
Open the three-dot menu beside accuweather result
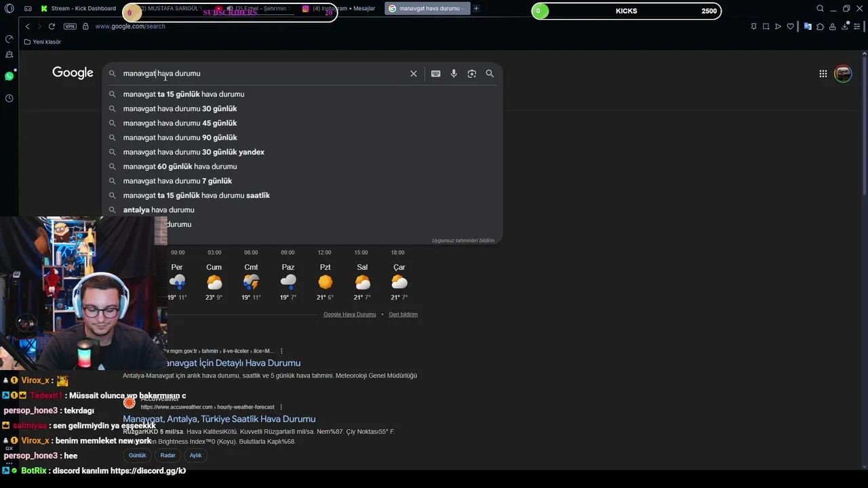(x=281, y=407)
